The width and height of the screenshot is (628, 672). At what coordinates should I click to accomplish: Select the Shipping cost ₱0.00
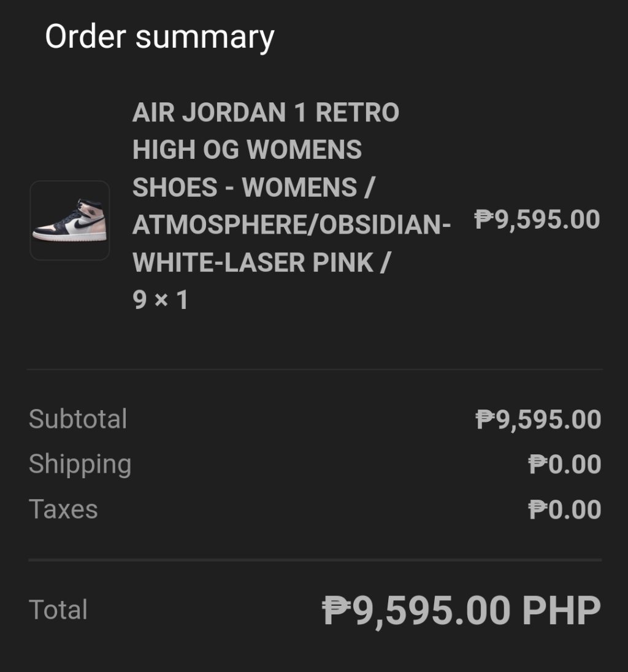(565, 465)
